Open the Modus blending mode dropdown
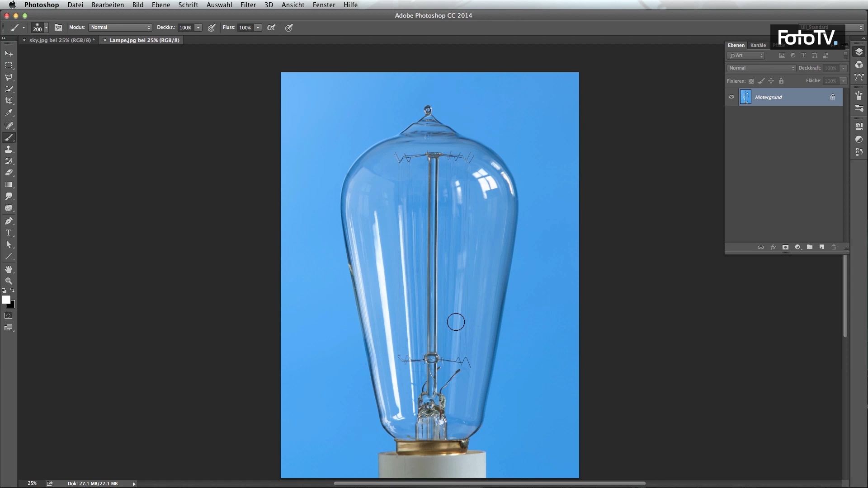This screenshot has width=868, height=488. tap(120, 28)
